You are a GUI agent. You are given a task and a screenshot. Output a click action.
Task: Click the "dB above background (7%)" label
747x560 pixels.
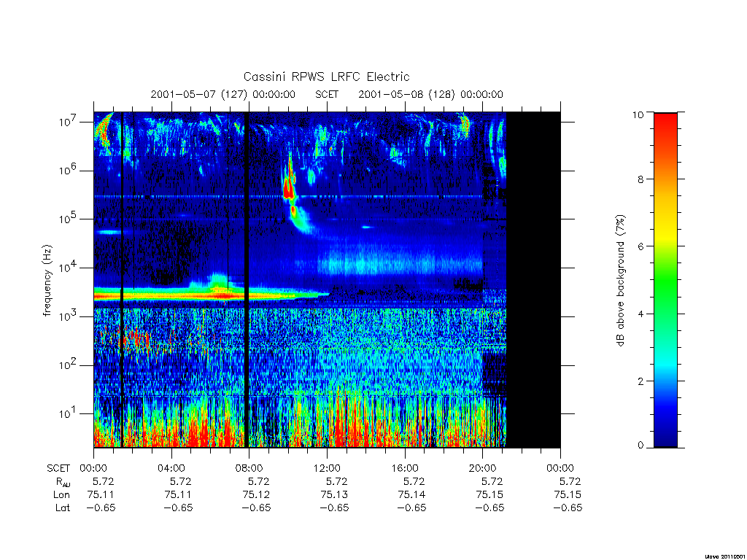[x=620, y=281]
